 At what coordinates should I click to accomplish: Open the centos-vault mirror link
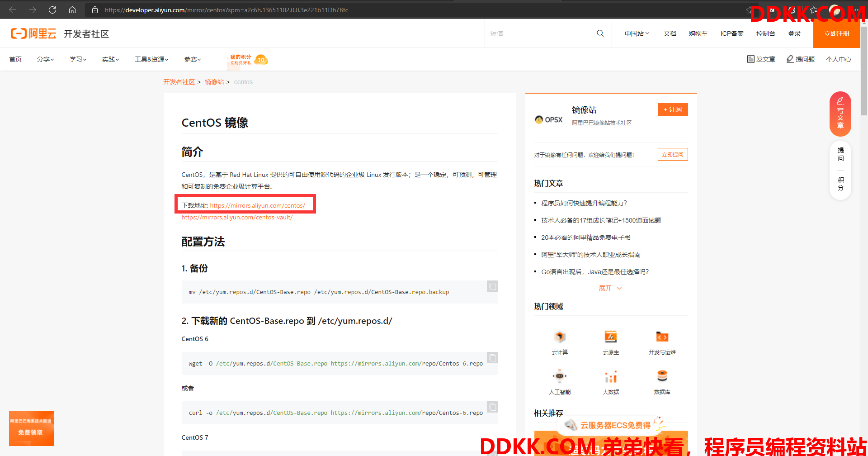pyautogui.click(x=237, y=217)
